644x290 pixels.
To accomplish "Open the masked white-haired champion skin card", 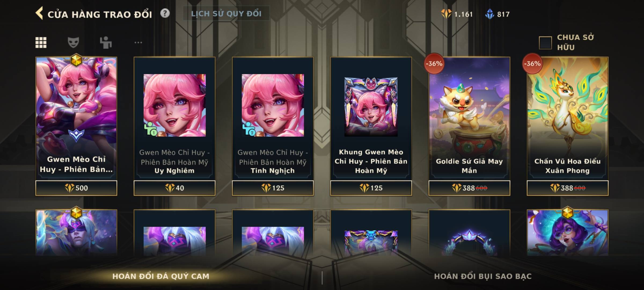I will coord(76,233).
